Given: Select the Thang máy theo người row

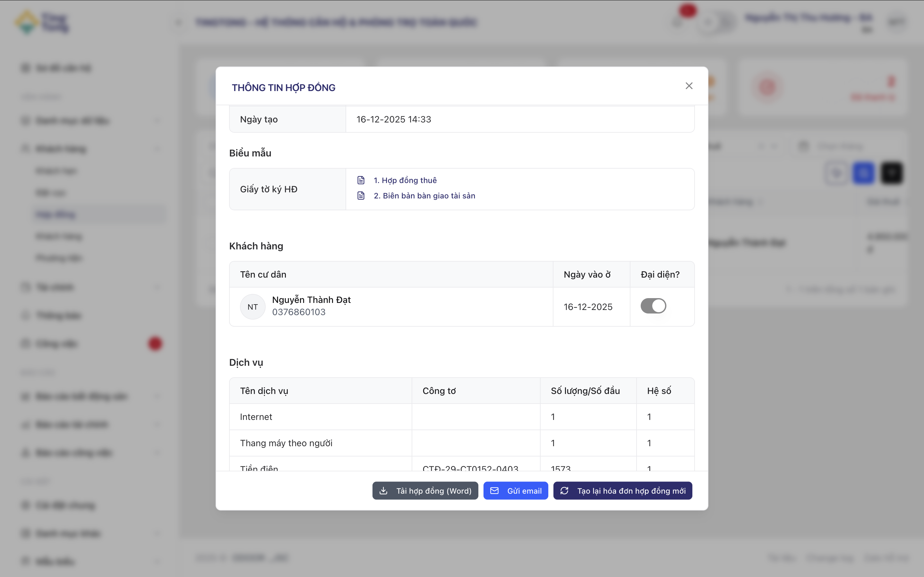Looking at the screenshot, I should tap(286, 443).
